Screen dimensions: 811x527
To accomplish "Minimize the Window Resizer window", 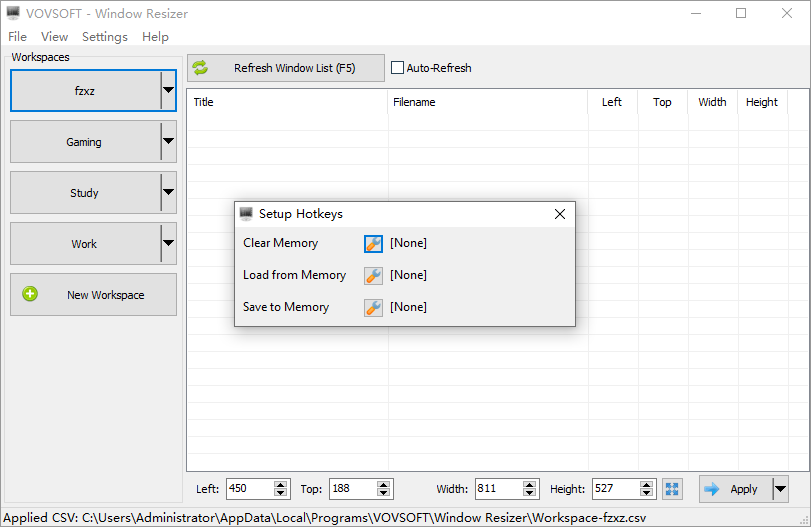I will (696, 13).
